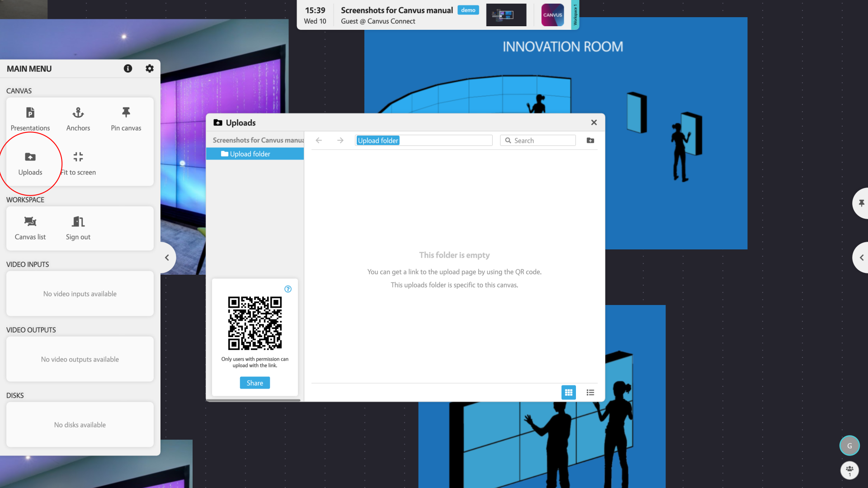Click Fit to screen
This screenshot has height=488, width=868.
click(x=78, y=163)
